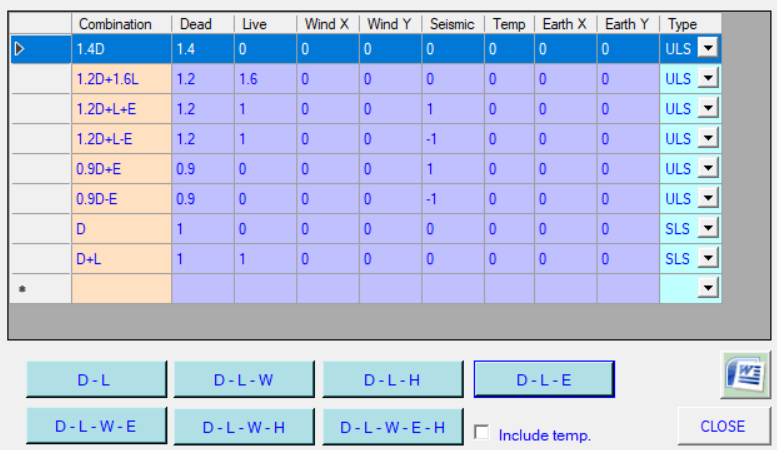Screen dimensions: 777x450
Task: Close the load combinations dialog
Action: pos(723,426)
